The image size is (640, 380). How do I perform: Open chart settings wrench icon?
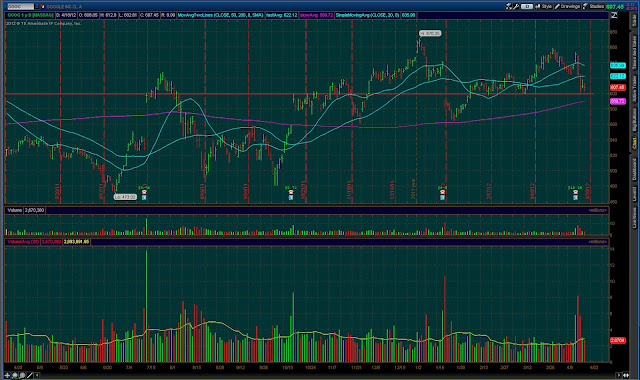point(516,6)
